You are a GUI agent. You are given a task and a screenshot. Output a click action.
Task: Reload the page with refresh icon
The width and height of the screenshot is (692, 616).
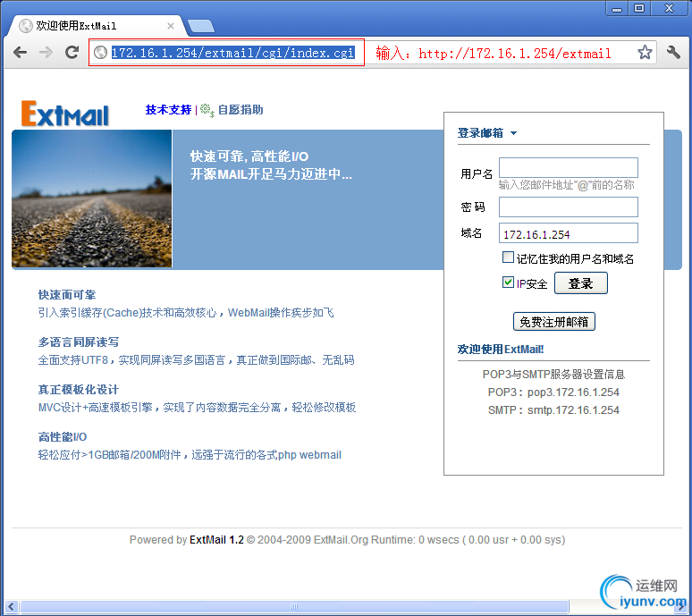click(x=72, y=52)
